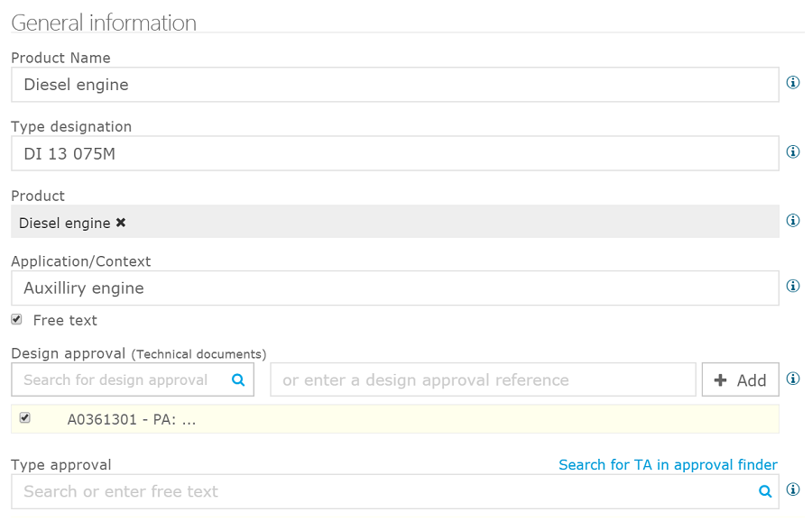Click the Application/Context input field
This screenshot has width=812, height=521.
click(394, 288)
